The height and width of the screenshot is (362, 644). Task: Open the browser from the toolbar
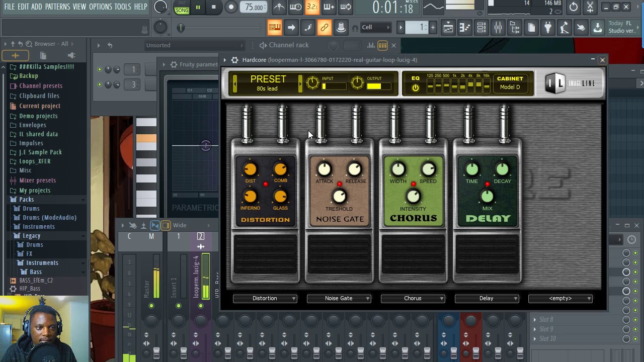[x=515, y=28]
